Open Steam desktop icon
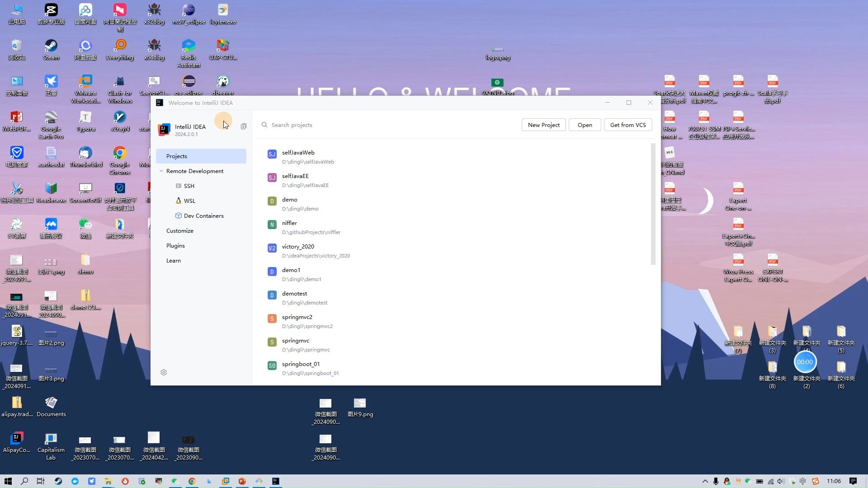This screenshot has height=488, width=868. point(51,50)
